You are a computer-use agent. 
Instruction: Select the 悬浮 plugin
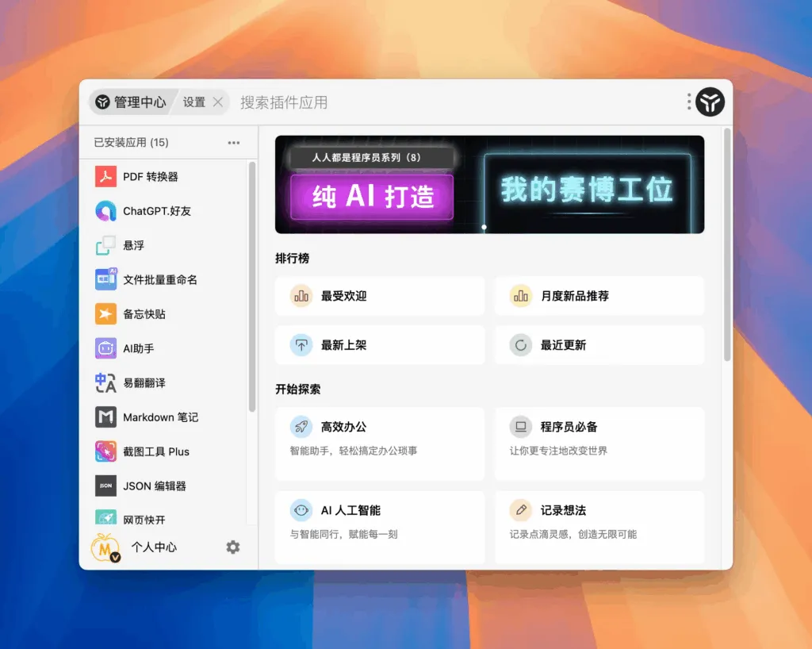click(x=136, y=245)
